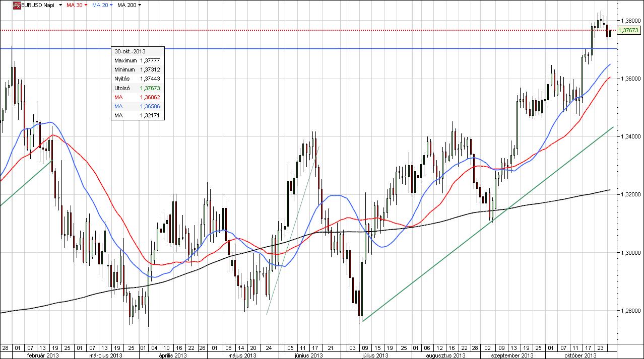Image resolution: width=644 pixels, height=359 pixels.
Task: Click the black MA value 1,32171
Action: 150,115
